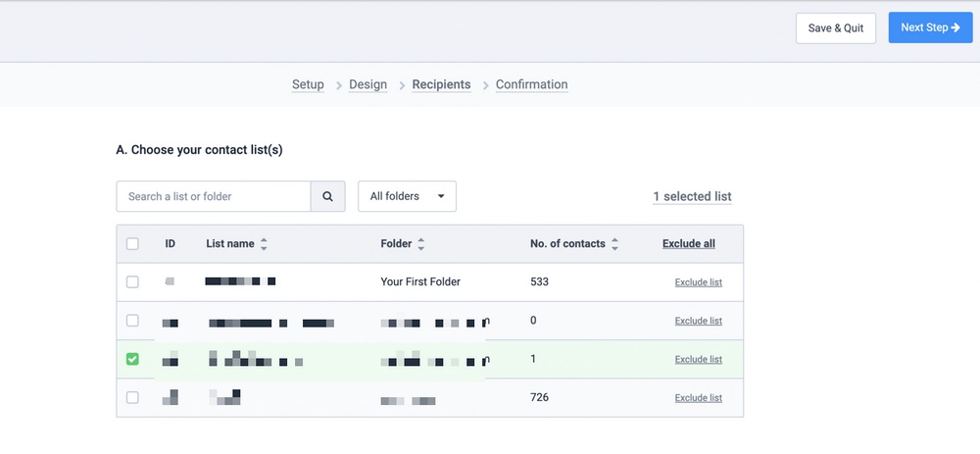Go to the Design step
Image resolution: width=980 pixels, height=454 pixels.
(x=367, y=84)
